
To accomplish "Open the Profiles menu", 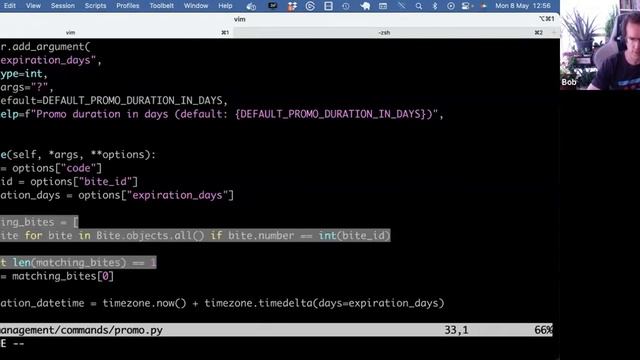I will click(x=128, y=6).
